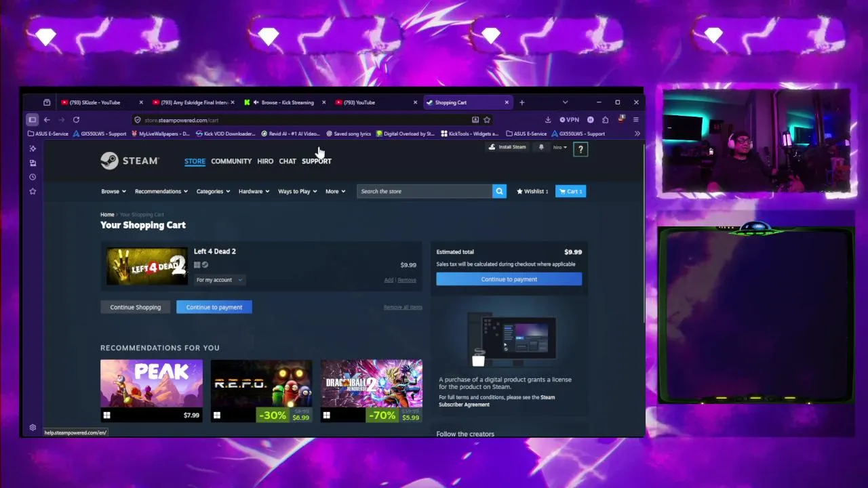Click the Continue Shopping button
Image resolution: width=868 pixels, height=488 pixels.
[x=136, y=307]
